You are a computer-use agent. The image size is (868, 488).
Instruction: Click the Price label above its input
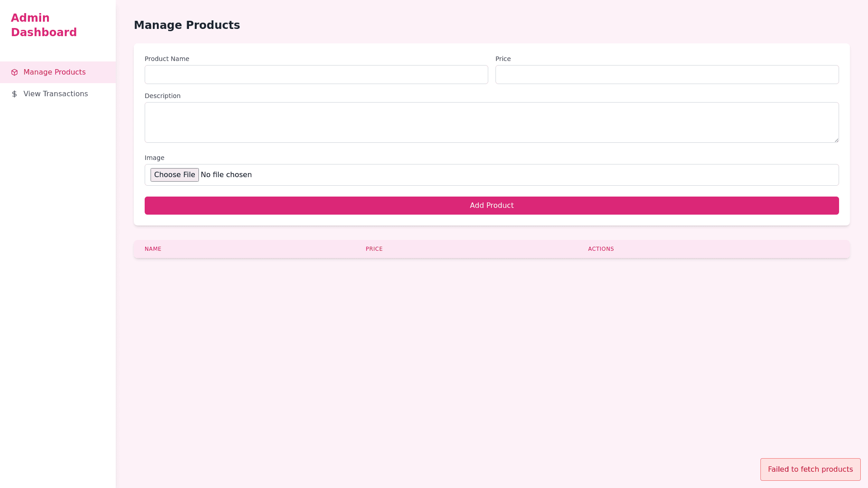(503, 59)
